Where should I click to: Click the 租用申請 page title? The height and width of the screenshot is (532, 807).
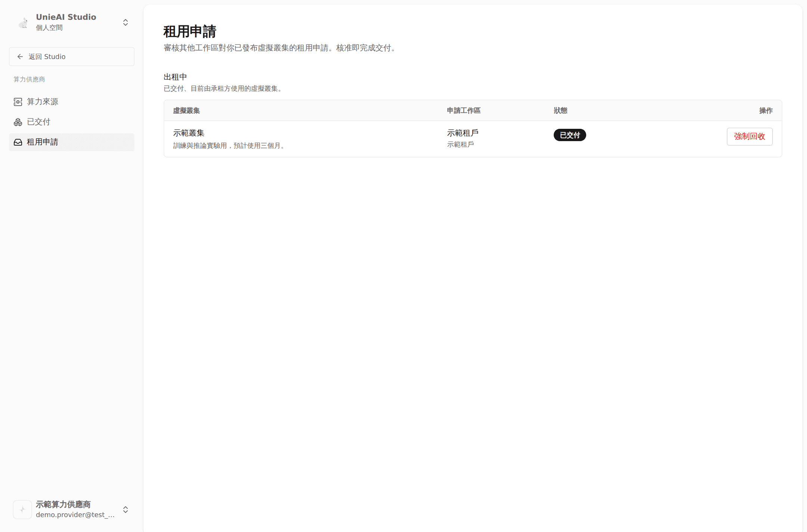tap(190, 31)
